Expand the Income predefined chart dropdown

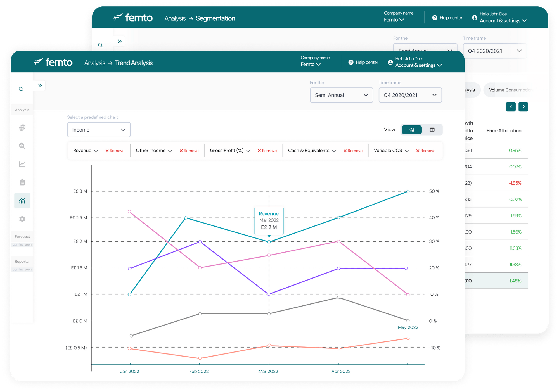(99, 130)
